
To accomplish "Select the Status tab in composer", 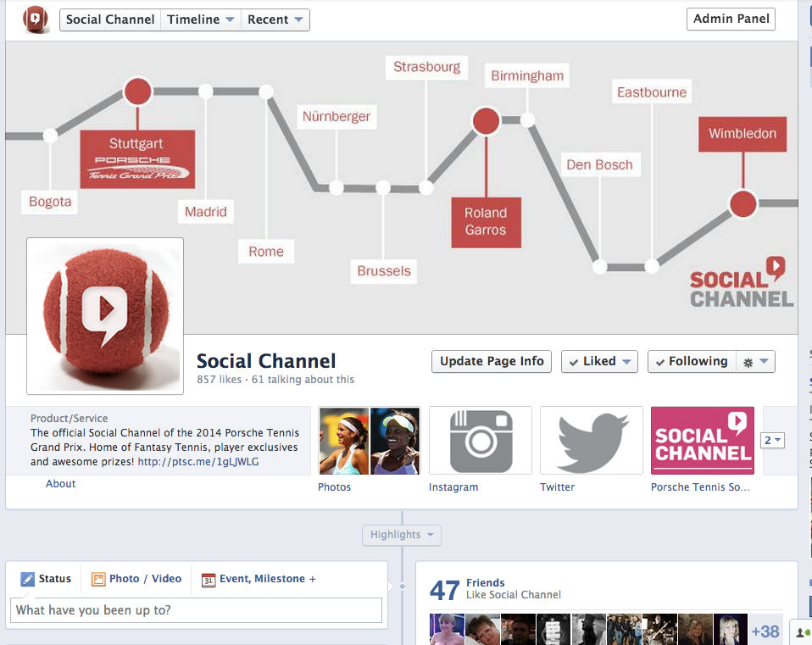I will 46,579.
